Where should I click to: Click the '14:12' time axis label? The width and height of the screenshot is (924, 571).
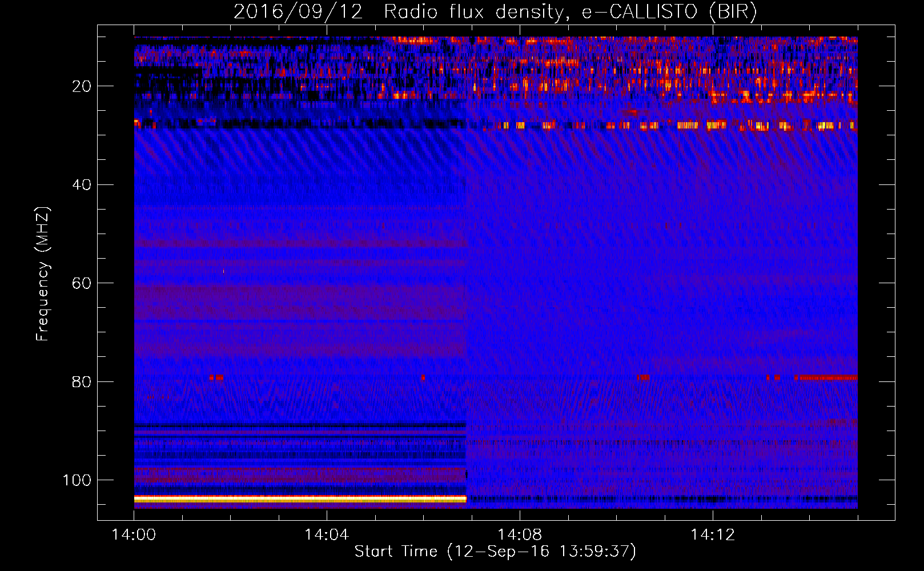click(713, 535)
